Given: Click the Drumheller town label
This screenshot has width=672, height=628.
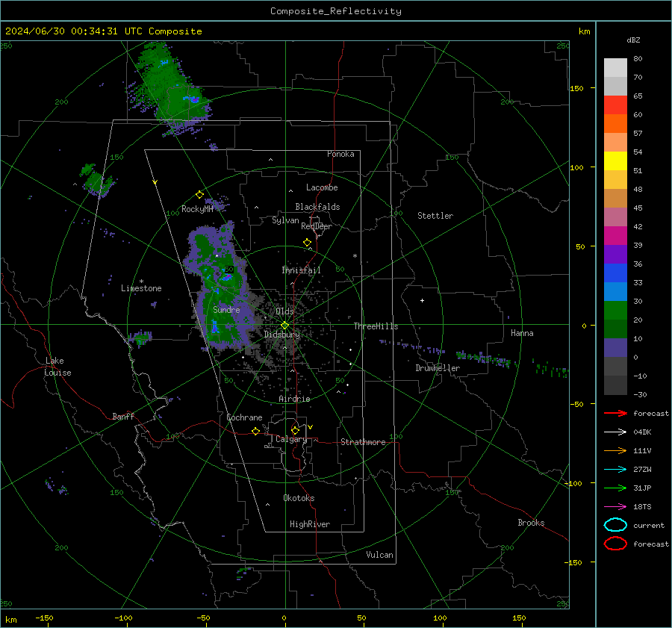Looking at the screenshot, I should click(x=438, y=368).
